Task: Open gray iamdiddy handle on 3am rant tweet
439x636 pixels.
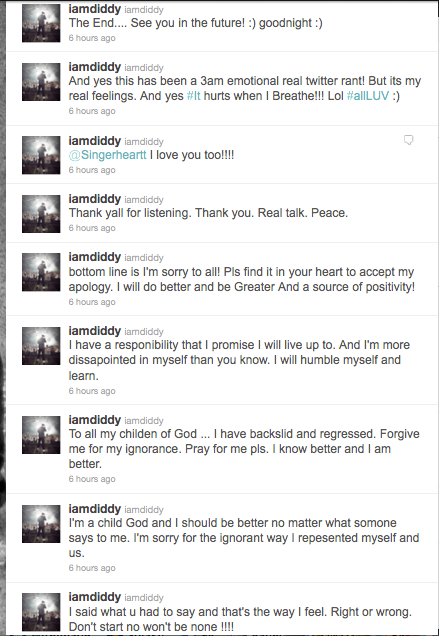Action: coord(144,68)
